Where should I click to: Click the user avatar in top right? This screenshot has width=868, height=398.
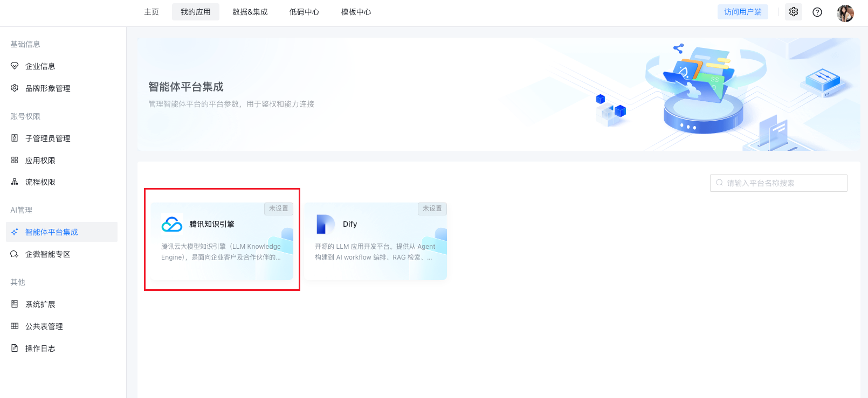click(845, 13)
